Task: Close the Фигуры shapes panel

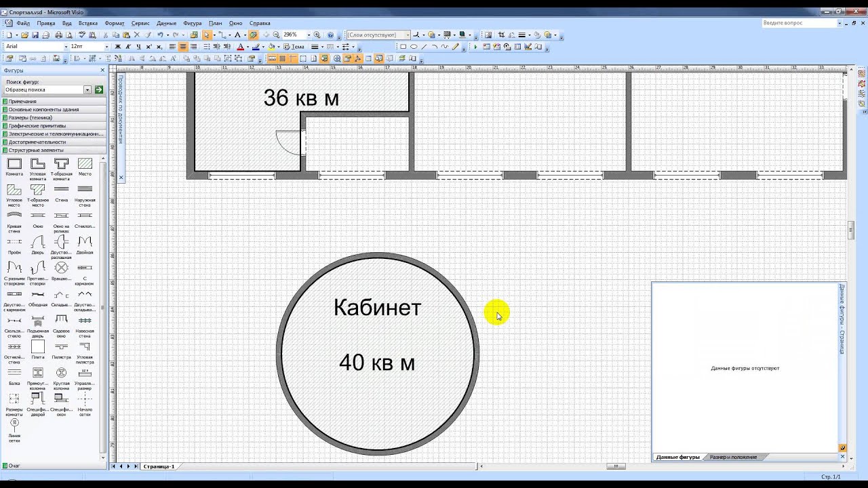Action: pos(103,70)
